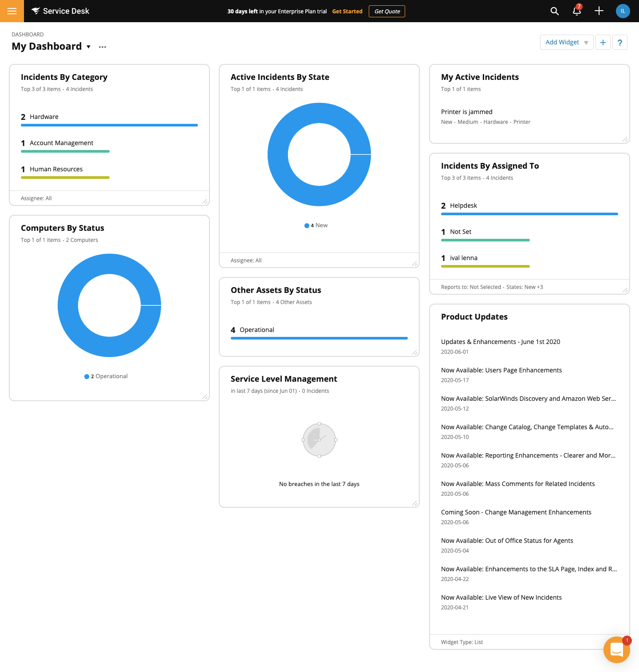The width and height of the screenshot is (639, 672).
Task: Click the Helpdesk assignee bar
Action: 529,214
